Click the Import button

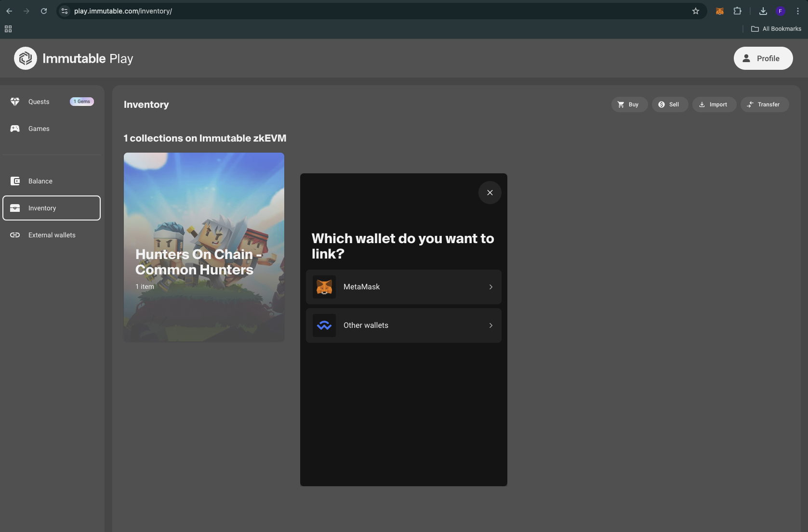coord(714,104)
